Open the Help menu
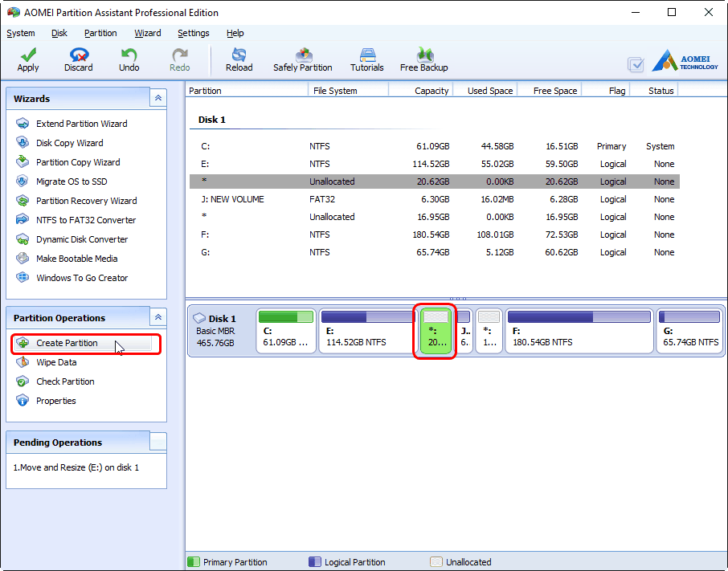The width and height of the screenshot is (728, 571). pos(235,33)
